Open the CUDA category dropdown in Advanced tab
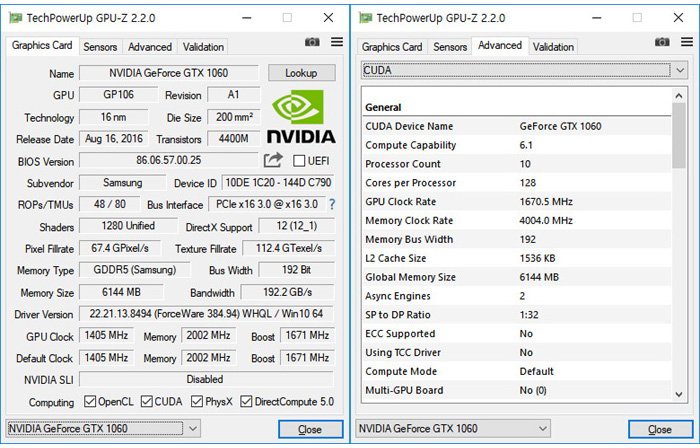700x448 pixels. tap(523, 71)
